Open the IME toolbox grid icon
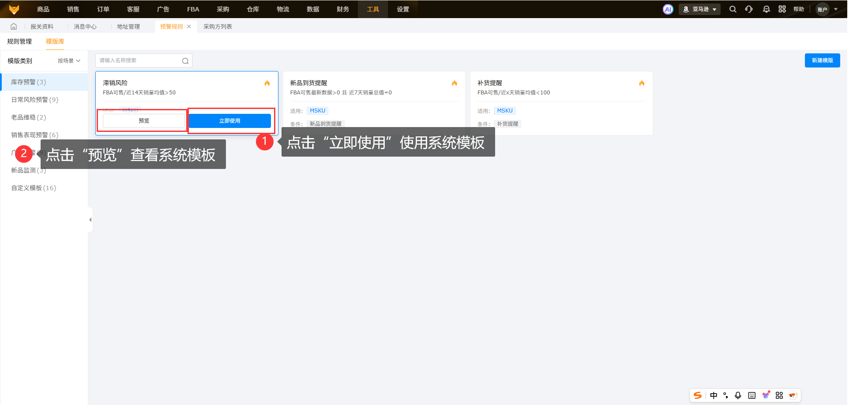 (x=779, y=395)
